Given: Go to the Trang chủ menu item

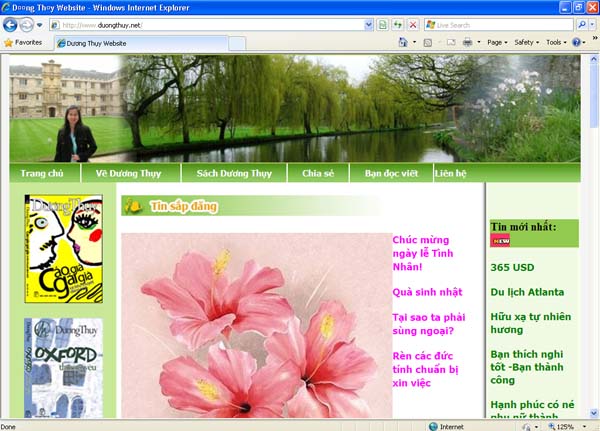Looking at the screenshot, I should pos(42,173).
